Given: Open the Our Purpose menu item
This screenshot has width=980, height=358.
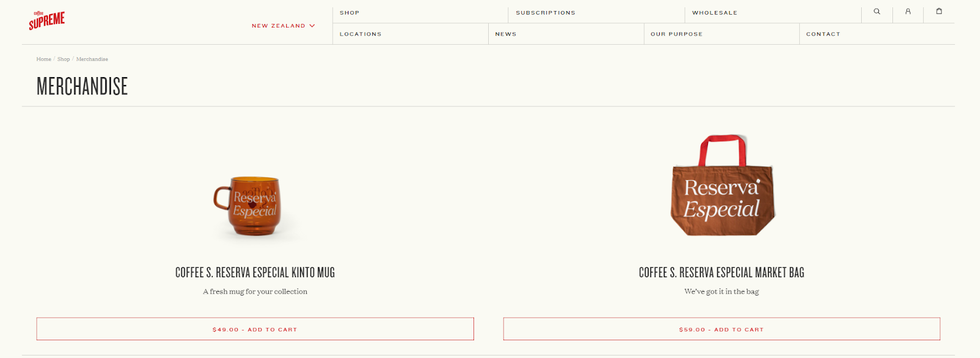Looking at the screenshot, I should pos(677,34).
